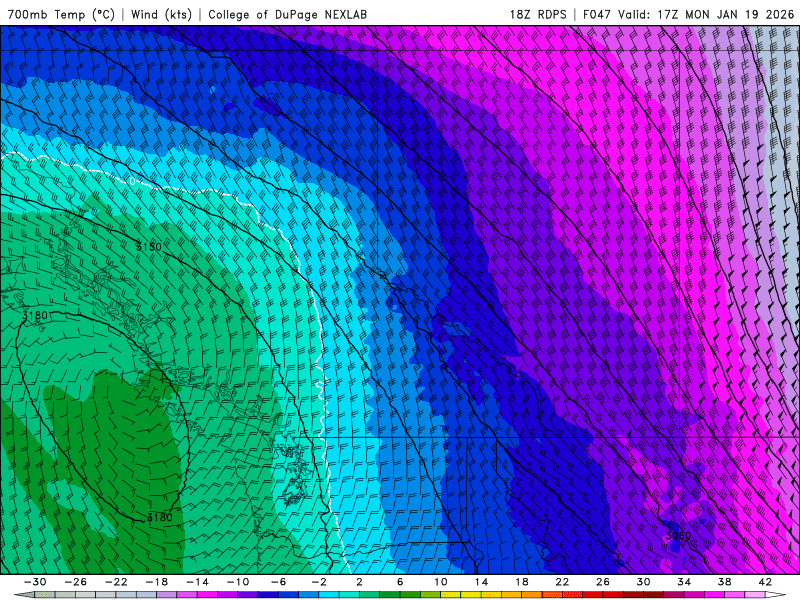Click the "-6" color scale value
800x600 pixels.
[279, 582]
